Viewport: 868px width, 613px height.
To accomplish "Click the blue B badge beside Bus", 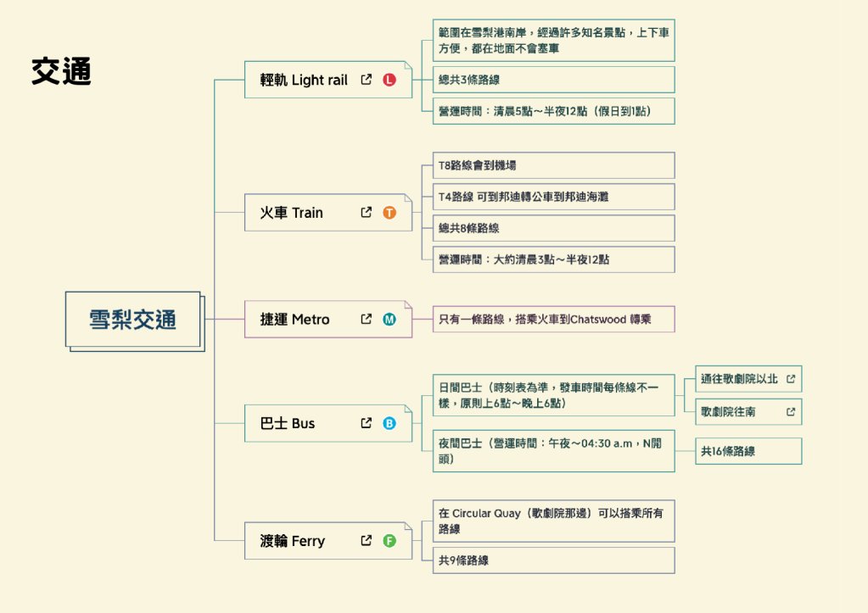I will 389,422.
